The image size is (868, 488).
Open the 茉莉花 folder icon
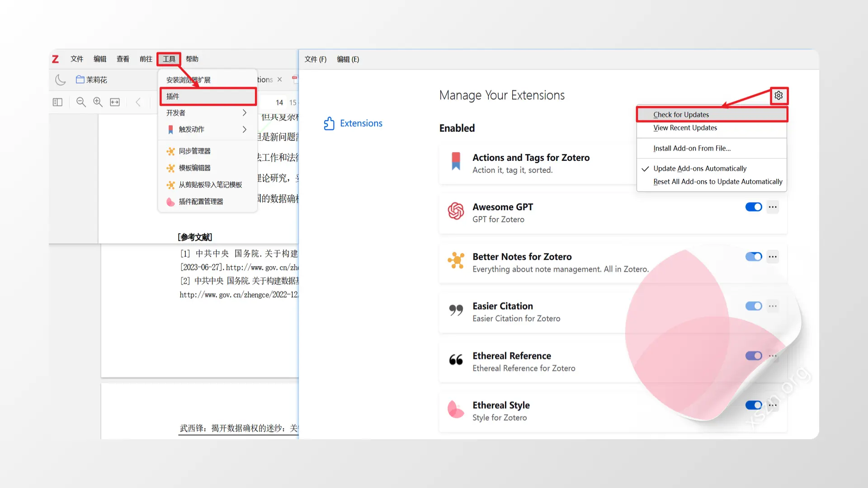point(80,80)
